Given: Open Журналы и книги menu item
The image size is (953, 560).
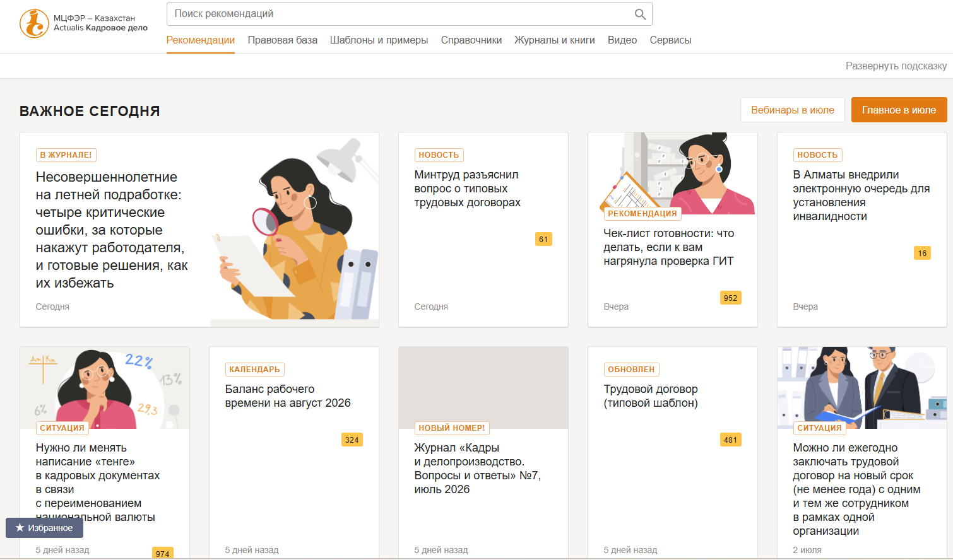Looking at the screenshot, I should point(555,40).
